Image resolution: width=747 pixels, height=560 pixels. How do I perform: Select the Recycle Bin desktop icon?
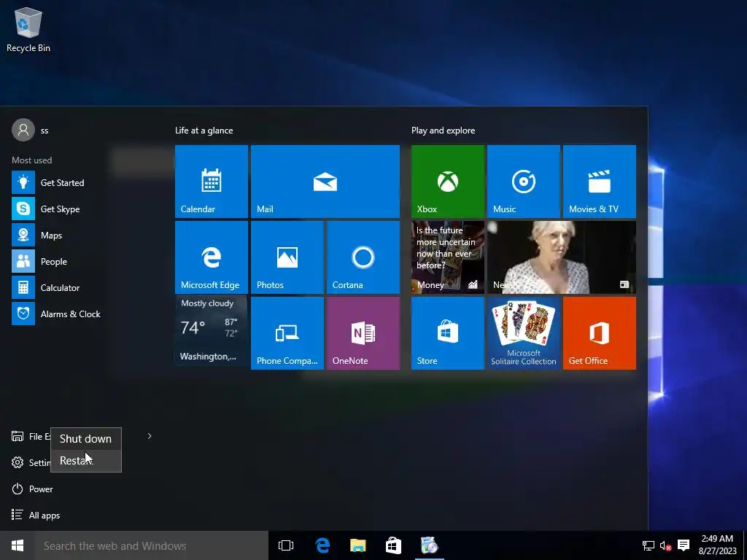click(28, 29)
